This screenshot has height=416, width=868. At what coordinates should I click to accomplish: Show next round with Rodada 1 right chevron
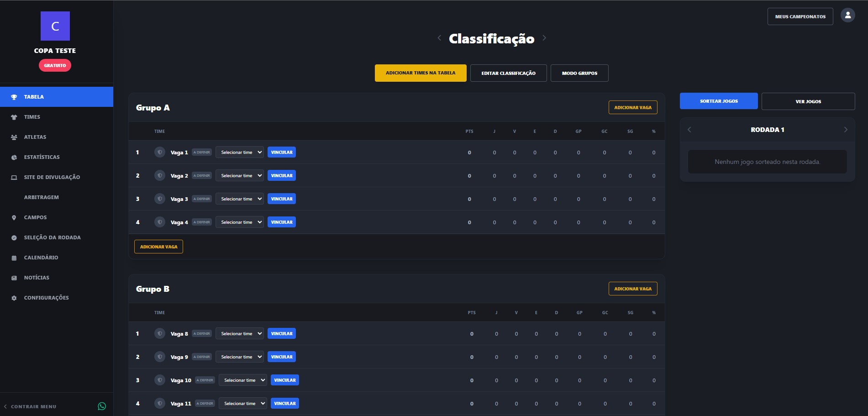pyautogui.click(x=846, y=130)
